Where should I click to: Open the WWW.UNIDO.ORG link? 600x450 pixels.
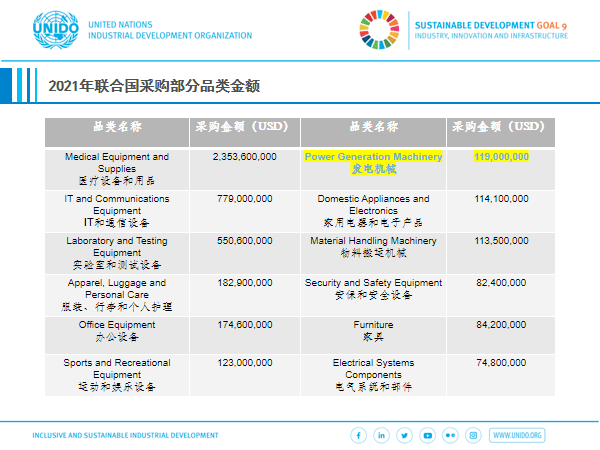pyautogui.click(x=518, y=435)
